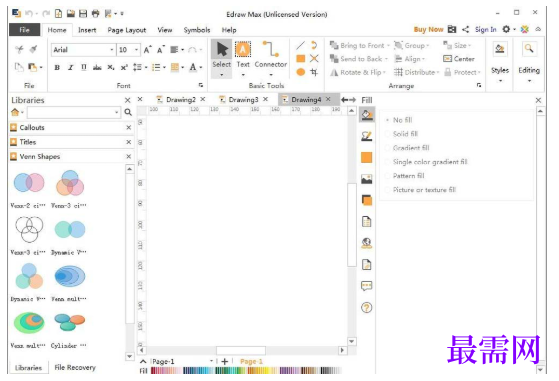The height and width of the screenshot is (381, 559).
Task: Open the help question-mark sidebar icon
Action: (367, 307)
